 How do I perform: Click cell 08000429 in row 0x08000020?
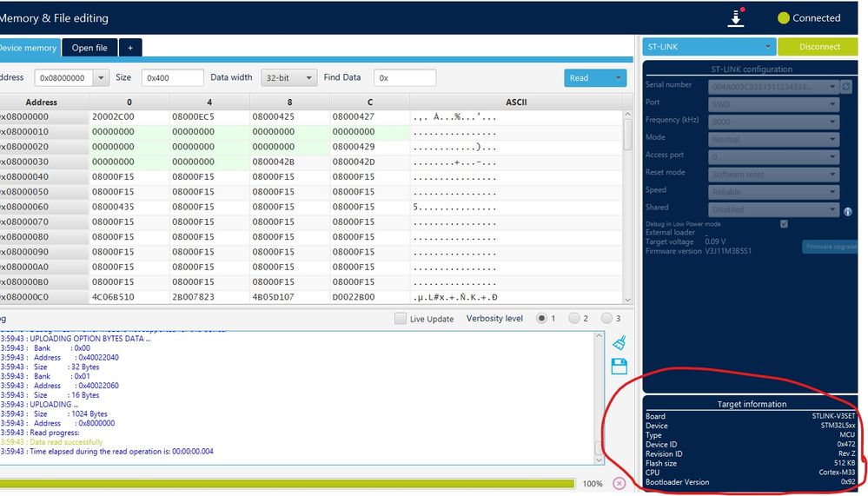pyautogui.click(x=370, y=147)
